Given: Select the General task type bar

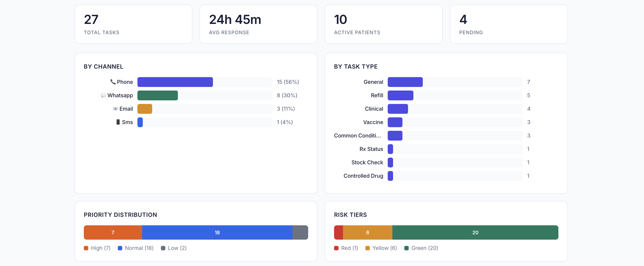Looking at the screenshot, I should point(405,82).
